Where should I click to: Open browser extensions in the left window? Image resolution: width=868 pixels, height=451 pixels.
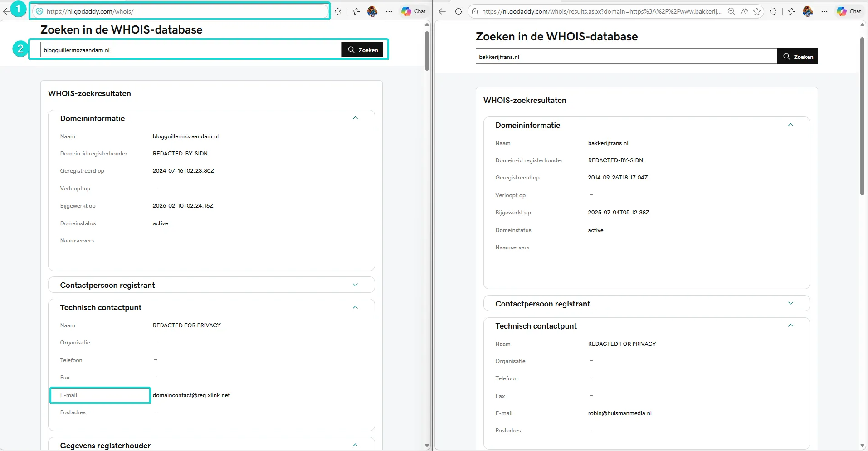coord(338,11)
